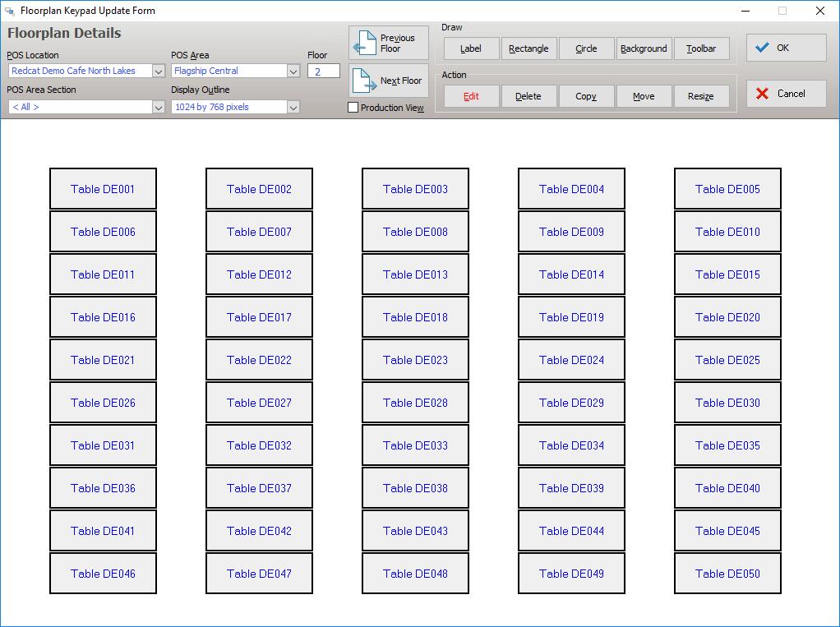The height and width of the screenshot is (627, 840).
Task: Enable the Production View checkbox
Action: point(353,108)
